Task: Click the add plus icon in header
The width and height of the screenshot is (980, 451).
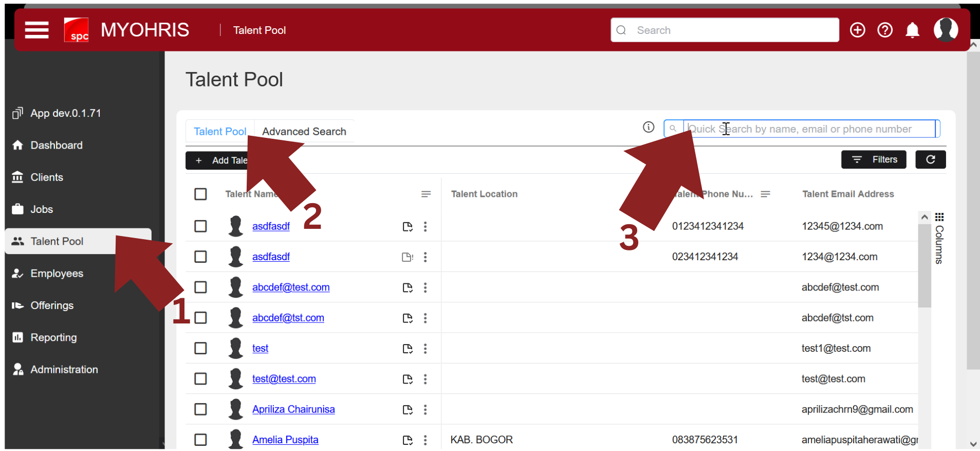Action: (x=857, y=30)
